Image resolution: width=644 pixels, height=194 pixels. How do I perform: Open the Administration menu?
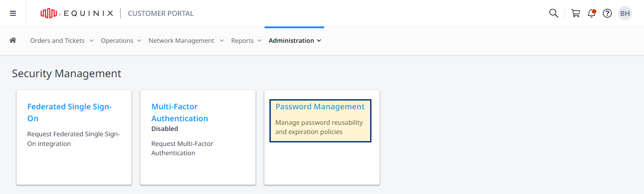point(295,41)
